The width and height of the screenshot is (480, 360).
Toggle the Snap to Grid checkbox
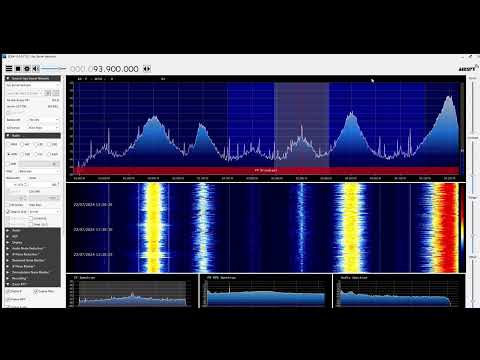(17, 212)
